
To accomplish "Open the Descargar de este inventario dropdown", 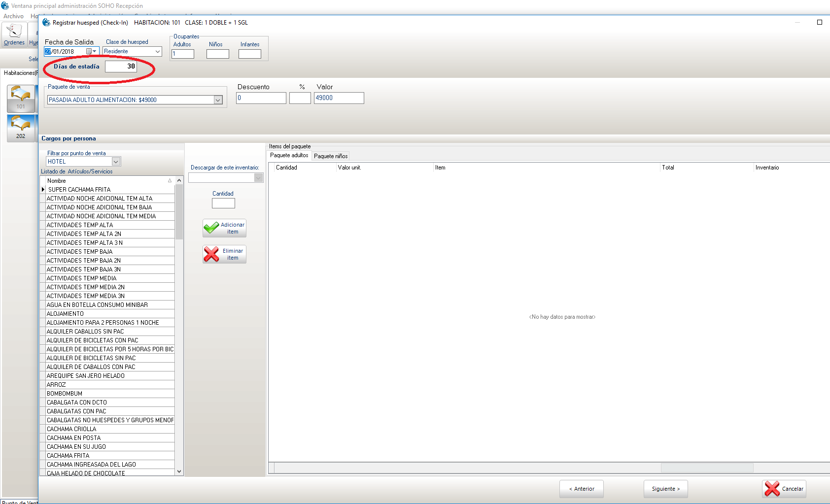I will point(258,178).
